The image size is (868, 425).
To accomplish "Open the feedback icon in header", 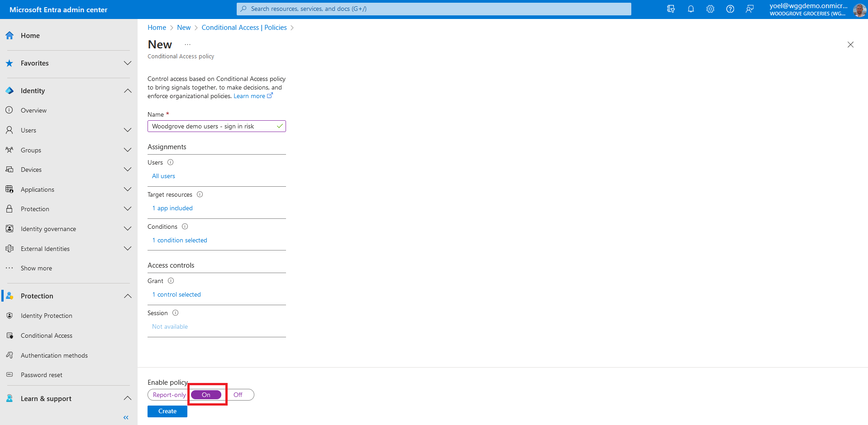I will click(x=750, y=9).
